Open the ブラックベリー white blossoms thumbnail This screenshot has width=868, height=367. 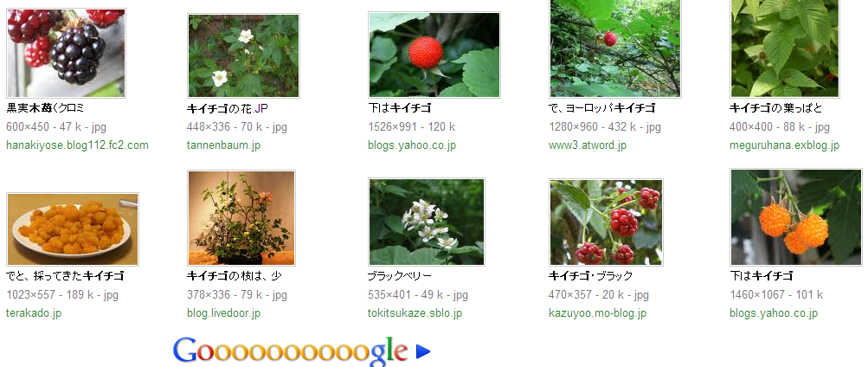pyautogui.click(x=427, y=222)
